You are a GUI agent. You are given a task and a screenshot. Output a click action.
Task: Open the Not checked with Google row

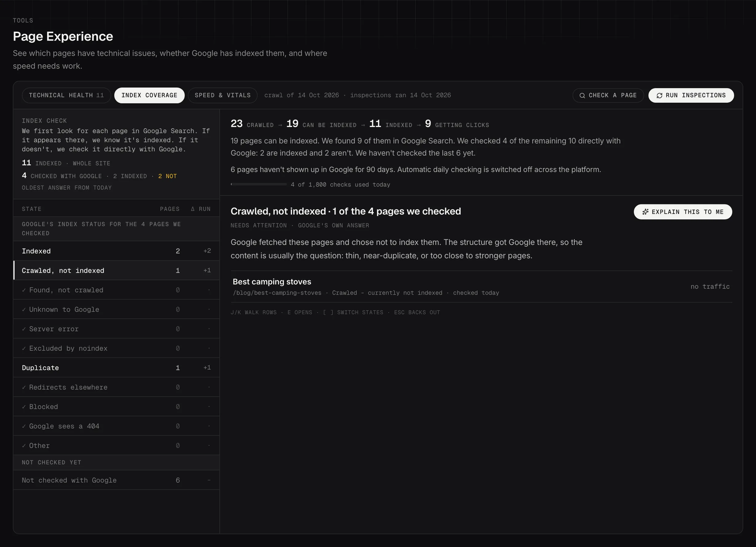[116, 480]
